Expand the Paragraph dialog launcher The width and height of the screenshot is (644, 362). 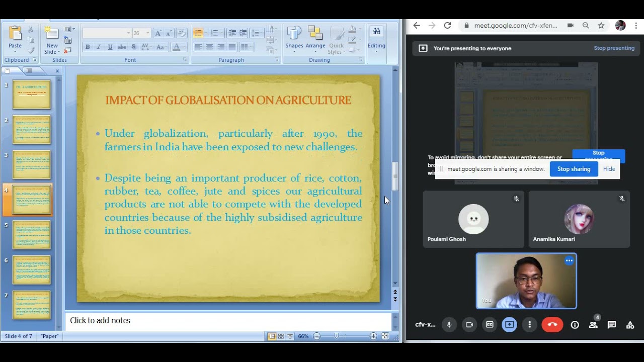[277, 60]
